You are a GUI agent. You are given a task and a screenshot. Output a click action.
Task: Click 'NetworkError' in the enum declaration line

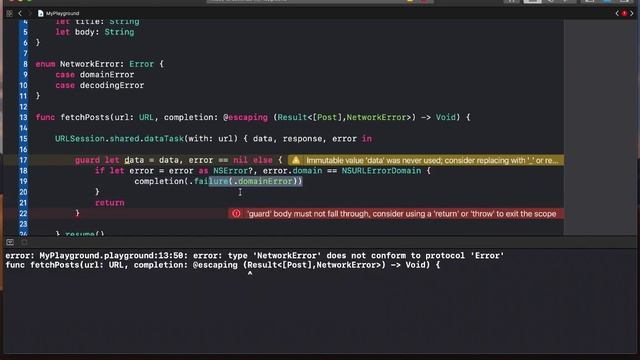click(x=91, y=64)
